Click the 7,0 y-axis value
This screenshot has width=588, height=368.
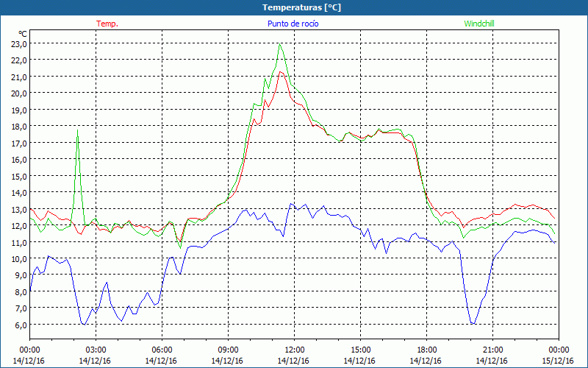point(21,308)
